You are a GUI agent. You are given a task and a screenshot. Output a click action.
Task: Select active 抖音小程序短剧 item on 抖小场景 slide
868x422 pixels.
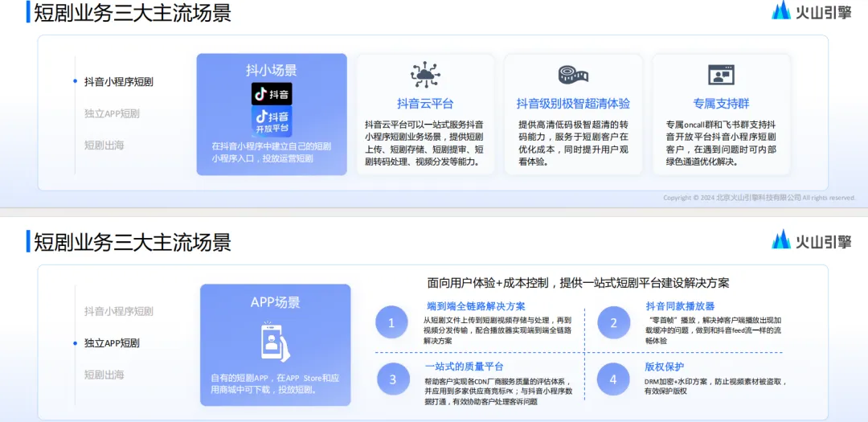[x=118, y=81]
